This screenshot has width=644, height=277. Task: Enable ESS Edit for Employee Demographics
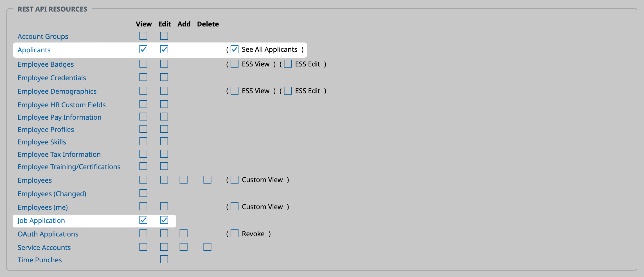[288, 91]
